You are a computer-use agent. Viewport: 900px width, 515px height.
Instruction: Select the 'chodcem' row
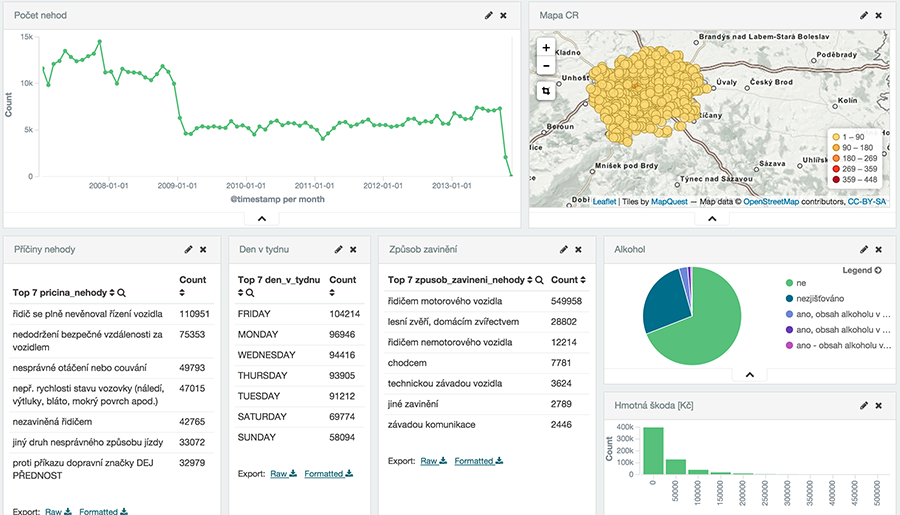(x=487, y=363)
